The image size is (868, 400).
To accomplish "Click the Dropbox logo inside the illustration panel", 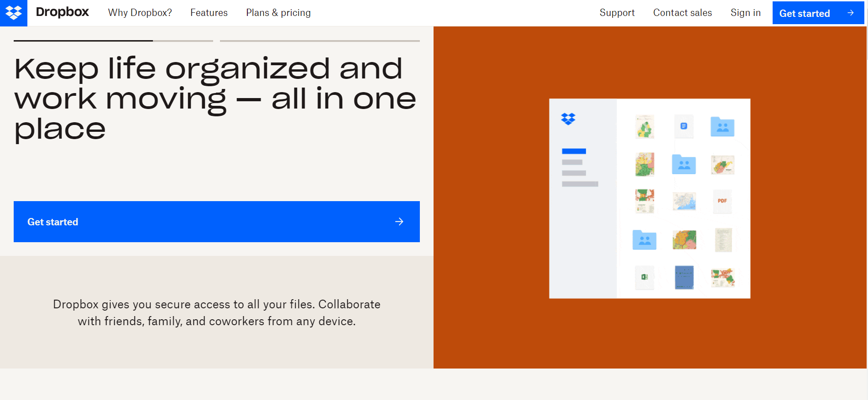I will 568,119.
